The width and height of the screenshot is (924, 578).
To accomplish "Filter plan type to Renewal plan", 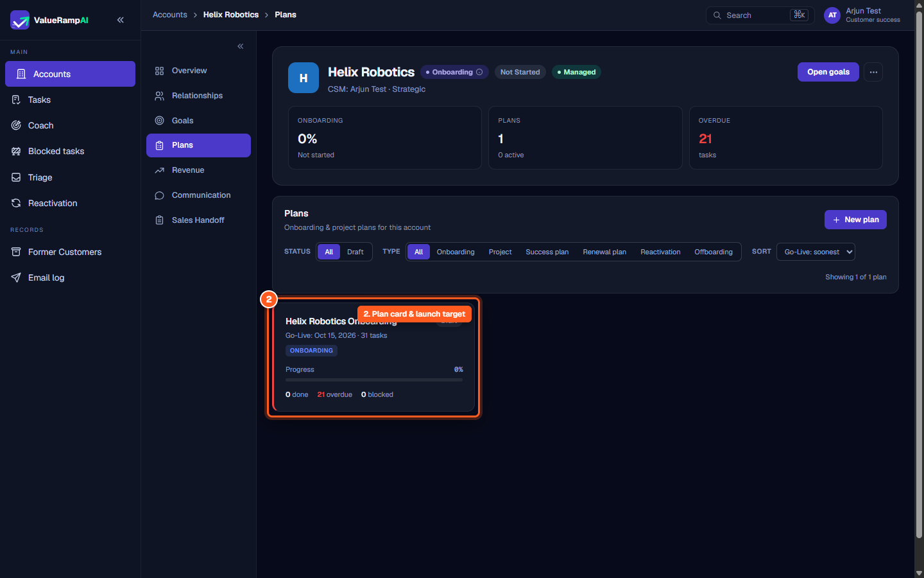I will coord(604,252).
